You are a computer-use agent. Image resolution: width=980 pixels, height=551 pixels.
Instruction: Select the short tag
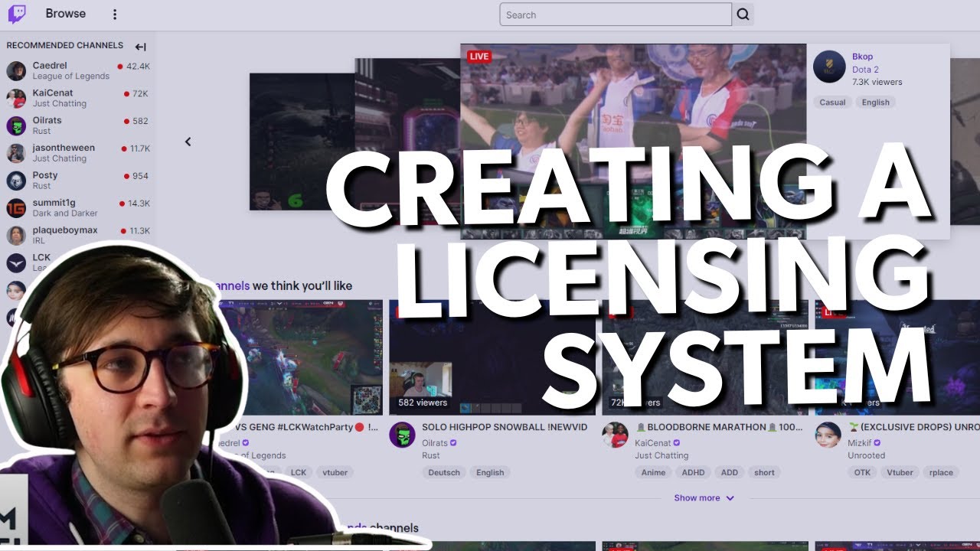coord(764,473)
